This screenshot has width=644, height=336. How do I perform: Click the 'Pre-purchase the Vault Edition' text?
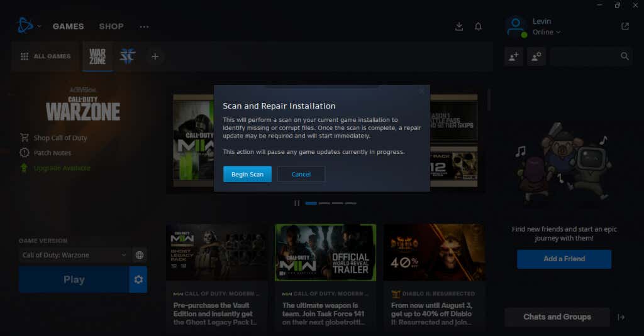pos(215,314)
